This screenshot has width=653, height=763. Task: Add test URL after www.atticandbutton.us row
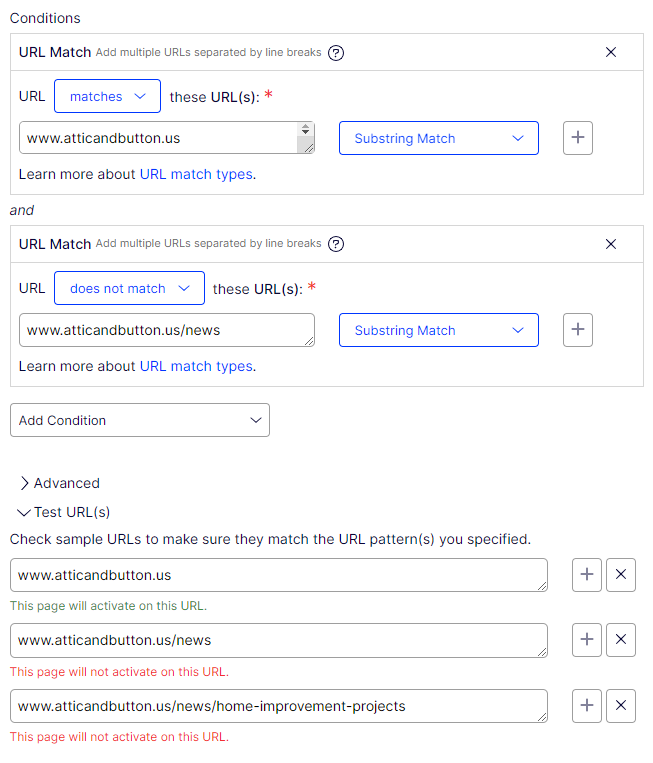click(587, 575)
